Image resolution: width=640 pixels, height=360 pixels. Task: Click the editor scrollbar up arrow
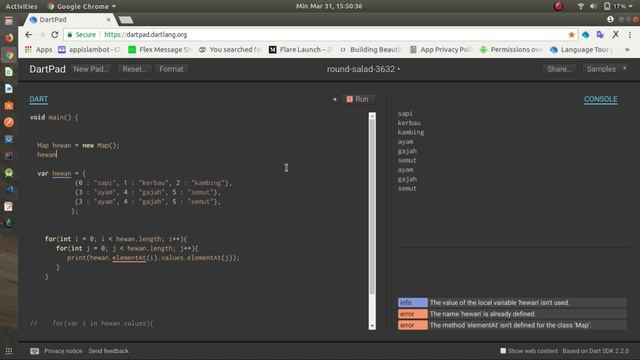coord(372,116)
